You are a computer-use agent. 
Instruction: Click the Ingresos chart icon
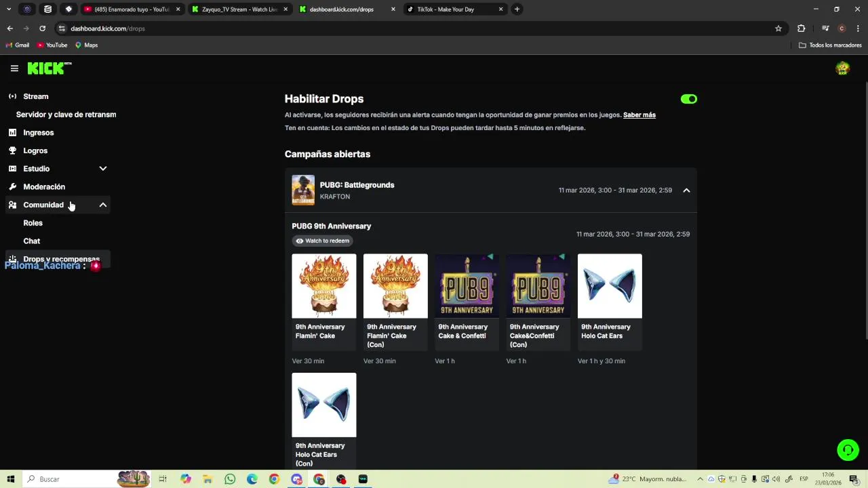[12, 132]
